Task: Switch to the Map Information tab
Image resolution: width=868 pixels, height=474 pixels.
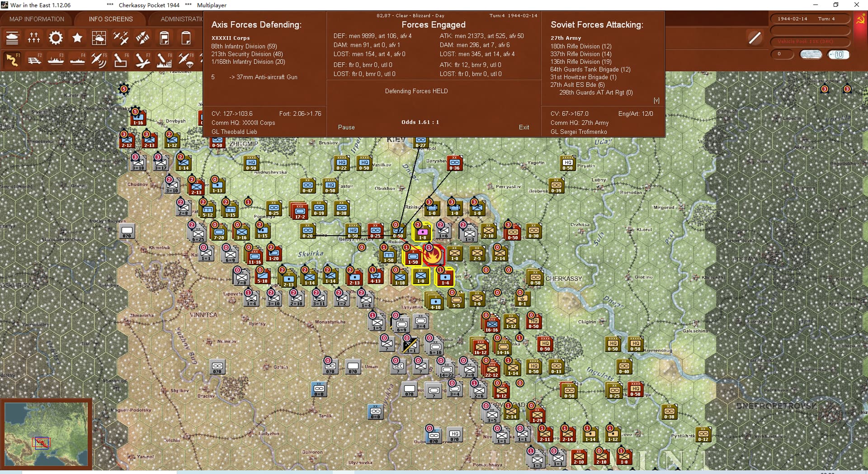Action: [37, 19]
